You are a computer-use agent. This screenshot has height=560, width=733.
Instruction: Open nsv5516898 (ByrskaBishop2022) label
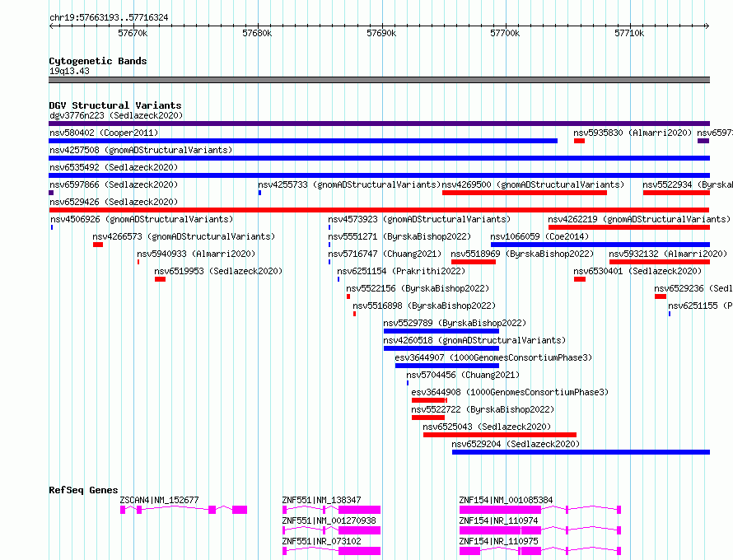click(424, 306)
